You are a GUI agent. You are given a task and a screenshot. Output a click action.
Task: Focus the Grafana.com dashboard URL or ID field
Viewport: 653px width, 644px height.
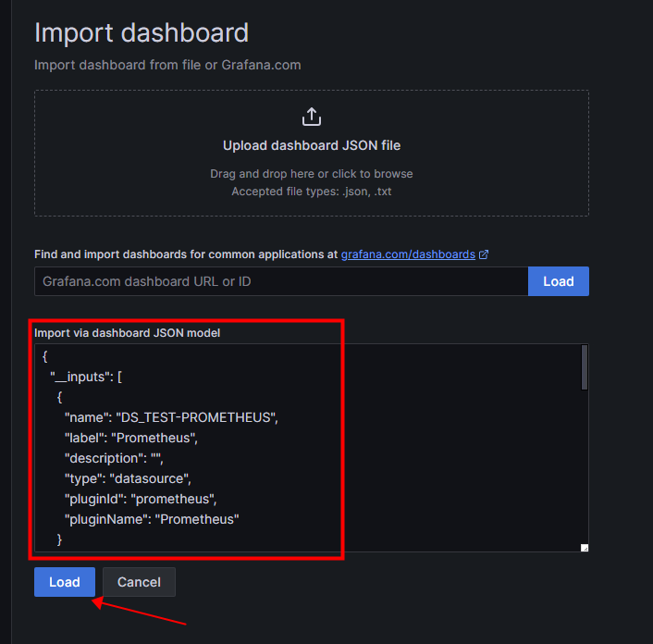(281, 281)
